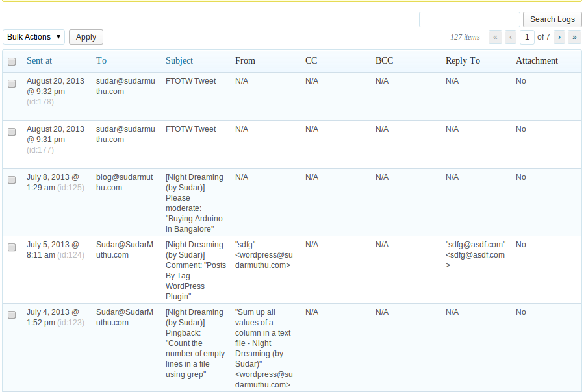Viewport: 586px width, 392px height.
Task: Focus the search logs text field
Action: tap(469, 19)
